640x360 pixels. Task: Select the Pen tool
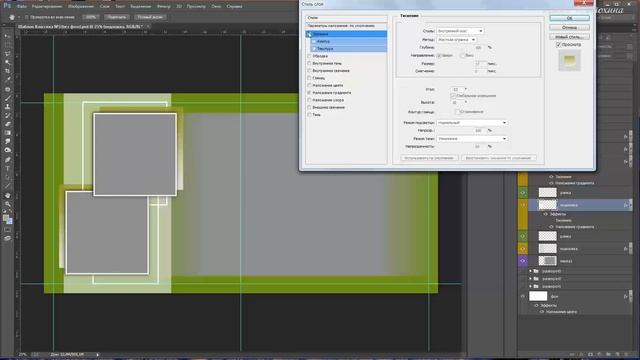coord(7,160)
